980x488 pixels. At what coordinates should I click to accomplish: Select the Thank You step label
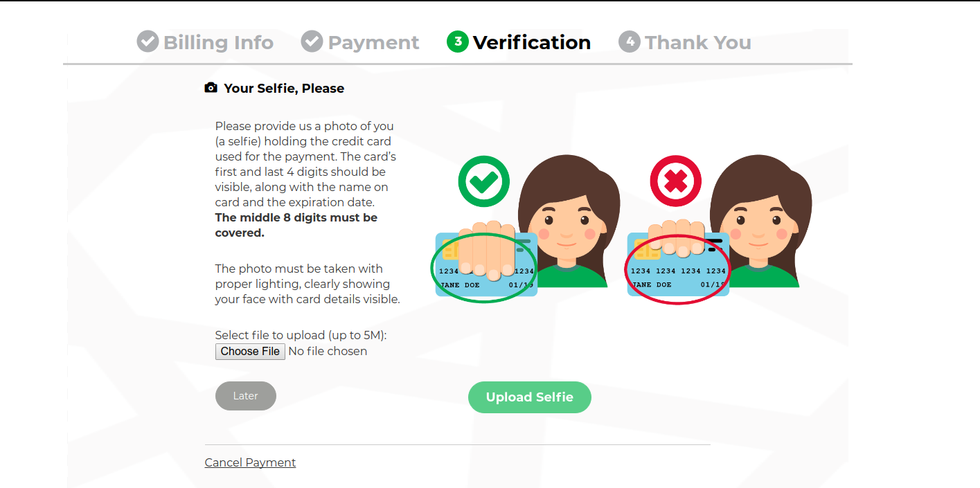point(697,42)
